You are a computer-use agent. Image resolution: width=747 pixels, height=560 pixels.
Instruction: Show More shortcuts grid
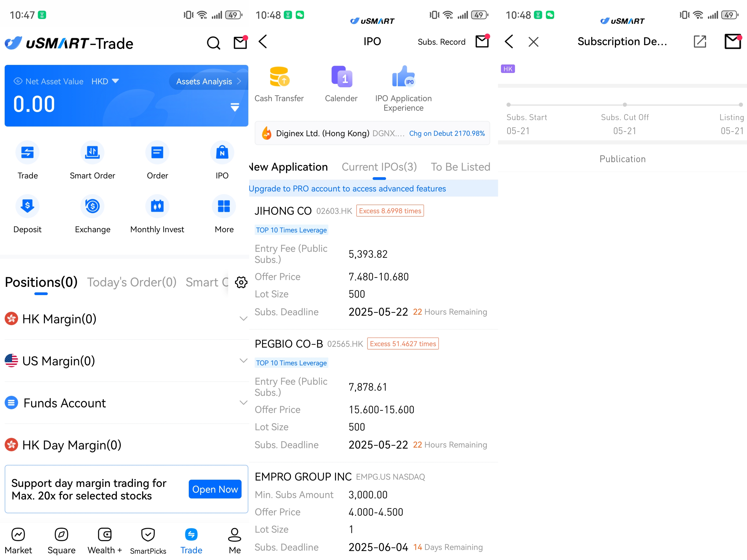(x=224, y=214)
